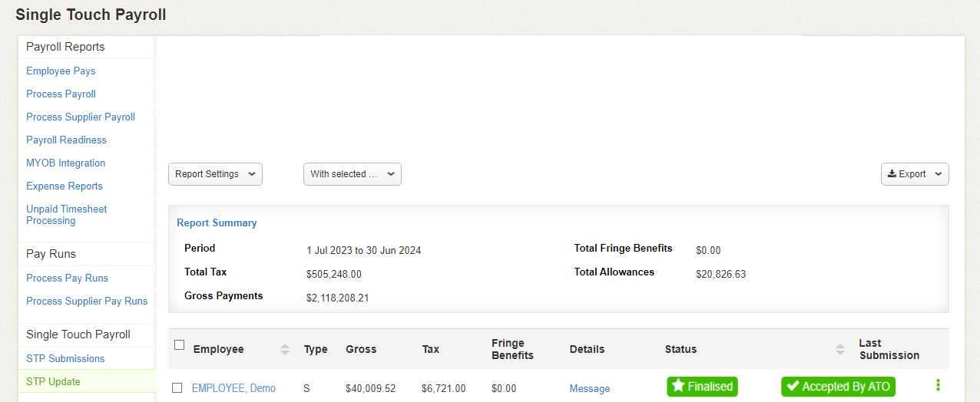Click the Type column header
Viewport: 980px width, 402px height.
pyautogui.click(x=316, y=349)
